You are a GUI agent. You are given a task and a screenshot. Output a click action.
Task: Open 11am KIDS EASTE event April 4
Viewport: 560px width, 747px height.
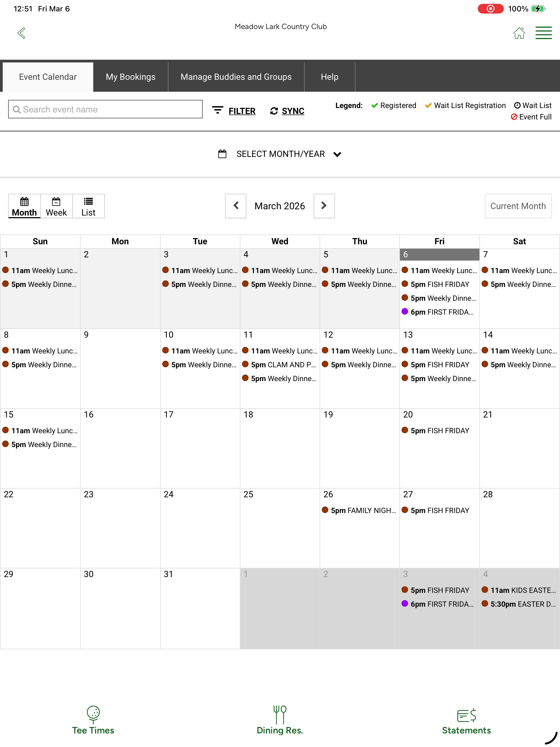tap(519, 590)
